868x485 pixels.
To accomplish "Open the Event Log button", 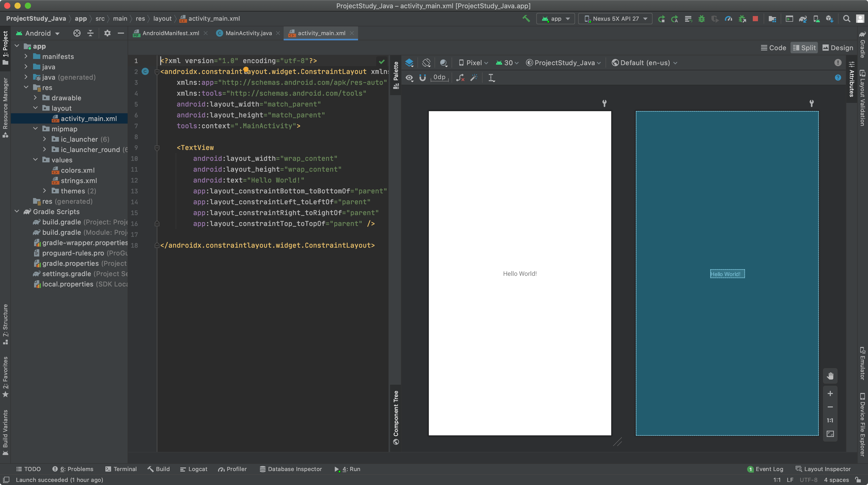I will 765,469.
